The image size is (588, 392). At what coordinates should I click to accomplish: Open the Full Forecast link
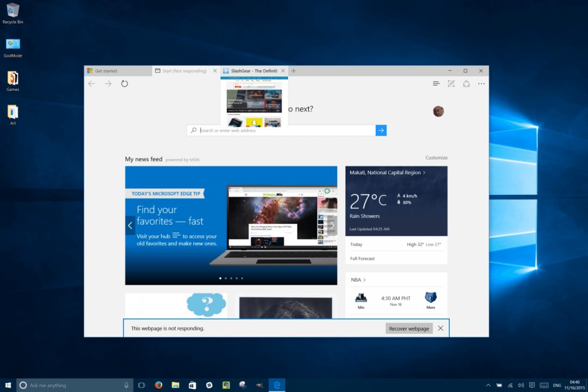(x=362, y=259)
